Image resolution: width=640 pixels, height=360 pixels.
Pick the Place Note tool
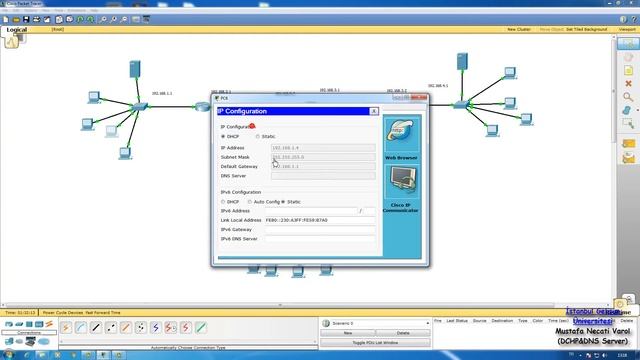click(628, 70)
